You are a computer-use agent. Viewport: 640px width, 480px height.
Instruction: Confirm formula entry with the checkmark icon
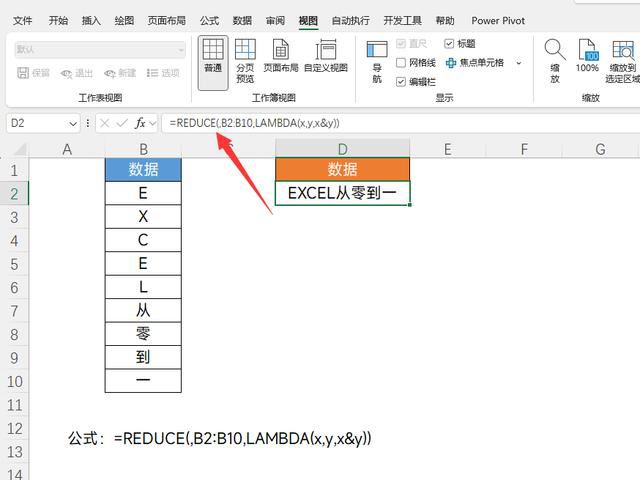pyautogui.click(x=122, y=123)
